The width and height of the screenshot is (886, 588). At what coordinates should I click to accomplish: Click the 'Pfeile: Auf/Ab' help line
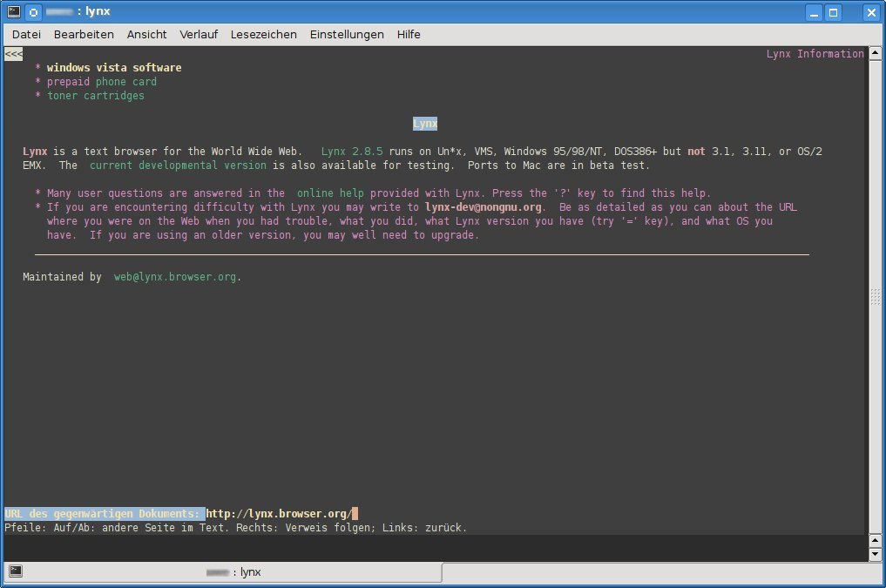click(x=235, y=528)
